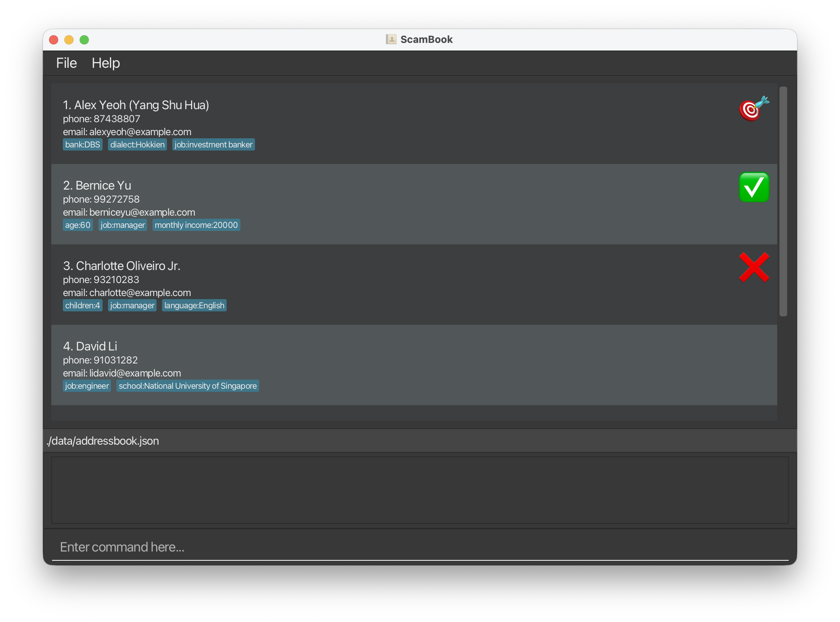Click the green checkmark icon for Bernice Yu
The image size is (840, 622).
pyautogui.click(x=753, y=187)
